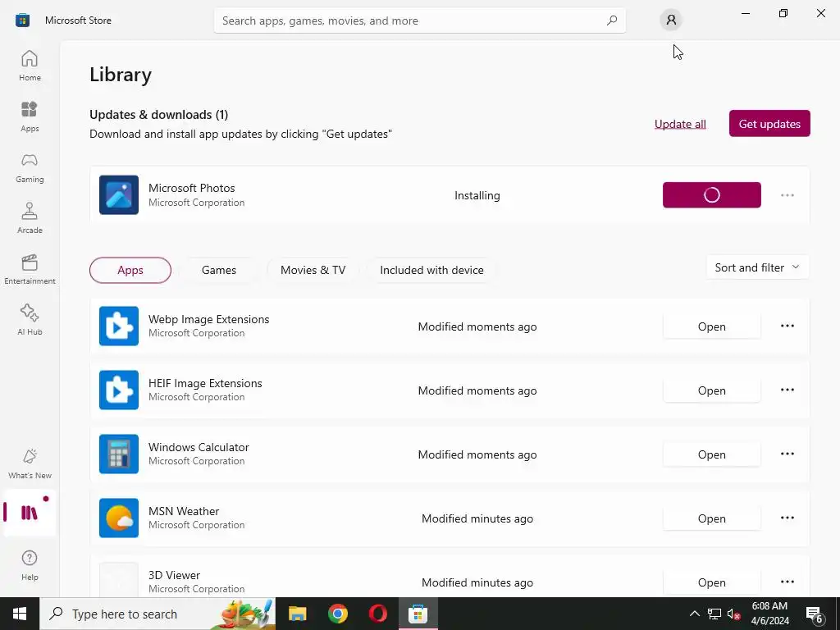Image resolution: width=840 pixels, height=630 pixels.
Task: Open more options for 3D Viewer
Action: 787,582
